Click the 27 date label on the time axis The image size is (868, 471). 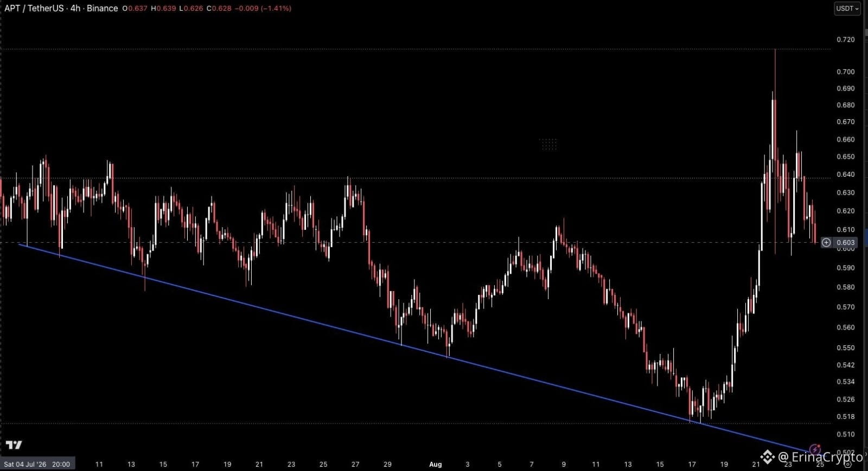pos(355,464)
